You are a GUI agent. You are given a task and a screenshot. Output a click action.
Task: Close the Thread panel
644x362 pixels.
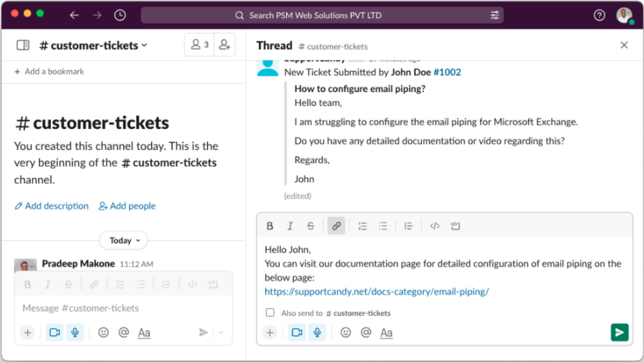(624, 45)
